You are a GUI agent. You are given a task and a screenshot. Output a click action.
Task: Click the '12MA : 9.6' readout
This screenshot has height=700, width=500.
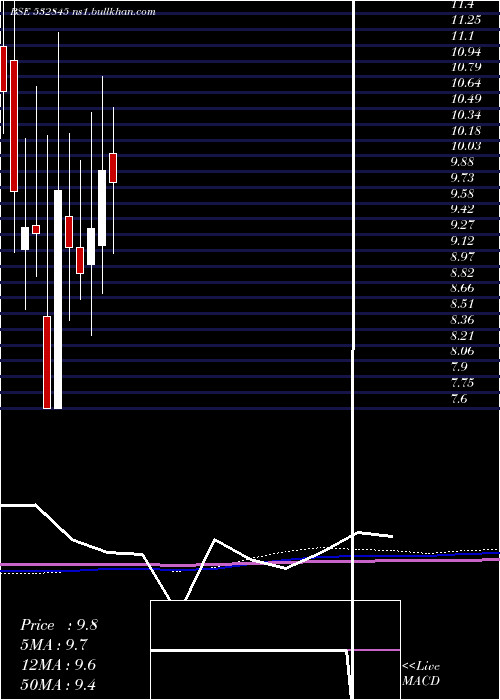[x=59, y=665]
